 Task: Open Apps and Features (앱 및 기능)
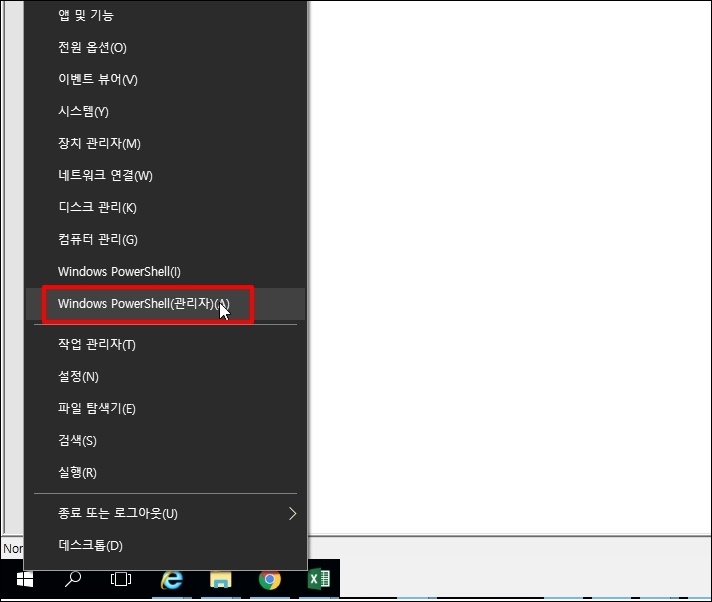[165, 15]
